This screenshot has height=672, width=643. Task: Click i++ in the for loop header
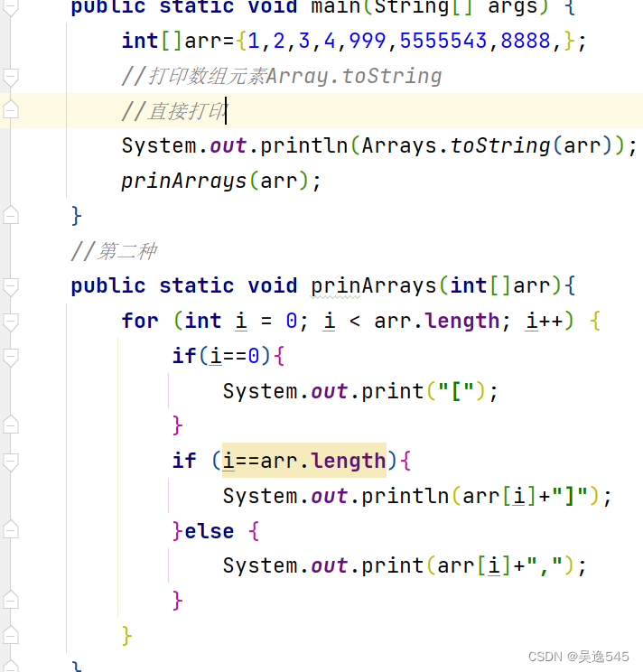point(545,321)
